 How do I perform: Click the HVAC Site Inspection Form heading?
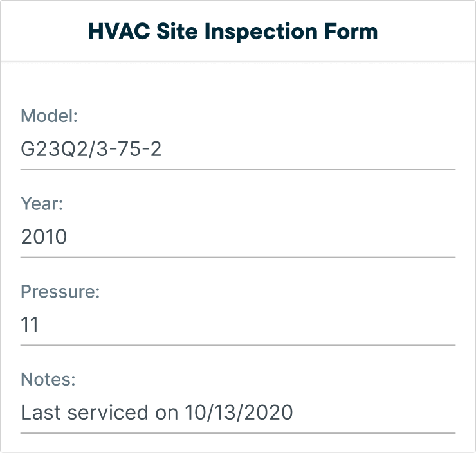(x=233, y=32)
